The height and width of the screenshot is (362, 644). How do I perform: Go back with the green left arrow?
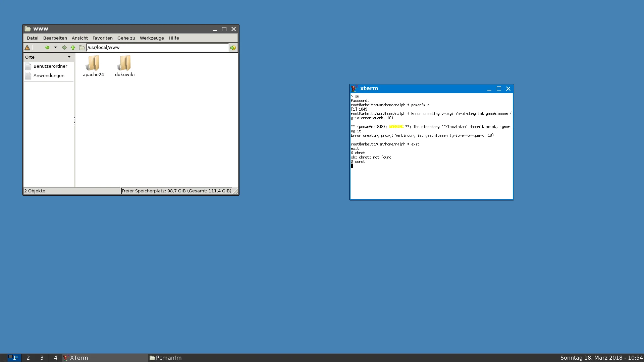tap(47, 48)
